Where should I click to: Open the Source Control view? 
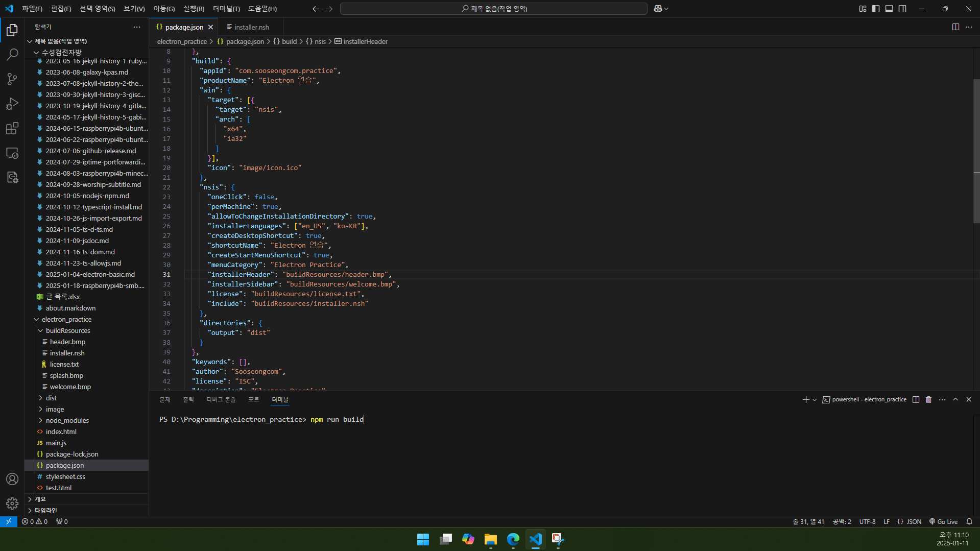[x=12, y=79]
